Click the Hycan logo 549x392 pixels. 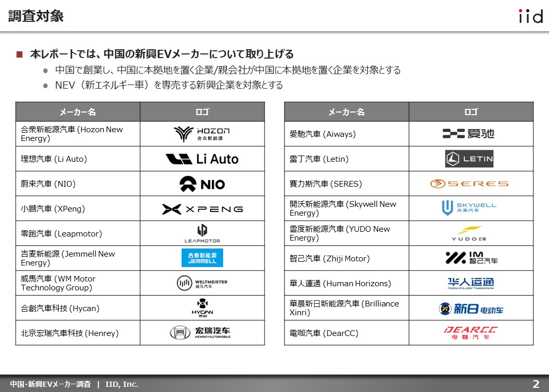coord(202,307)
